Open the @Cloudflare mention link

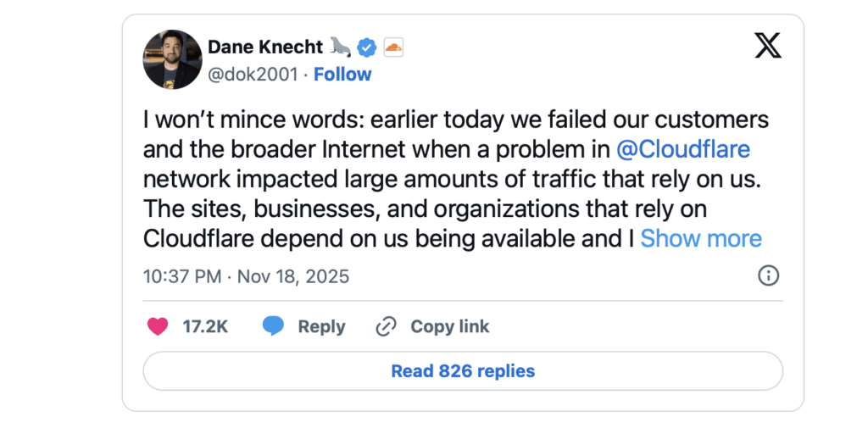point(682,150)
